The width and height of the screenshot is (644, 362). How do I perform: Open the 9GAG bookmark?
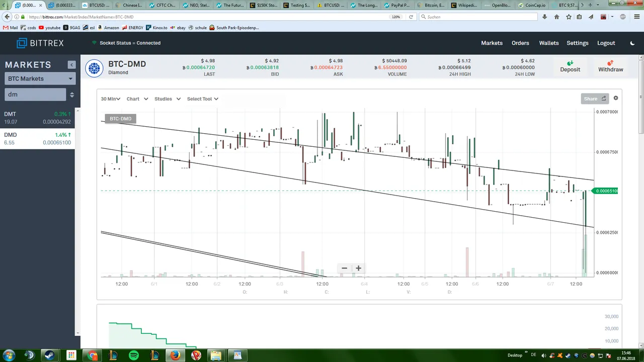[x=72, y=28]
